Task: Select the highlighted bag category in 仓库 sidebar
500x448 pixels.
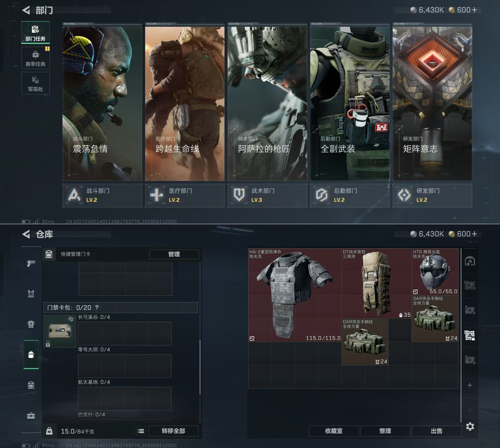Action: coord(31,354)
